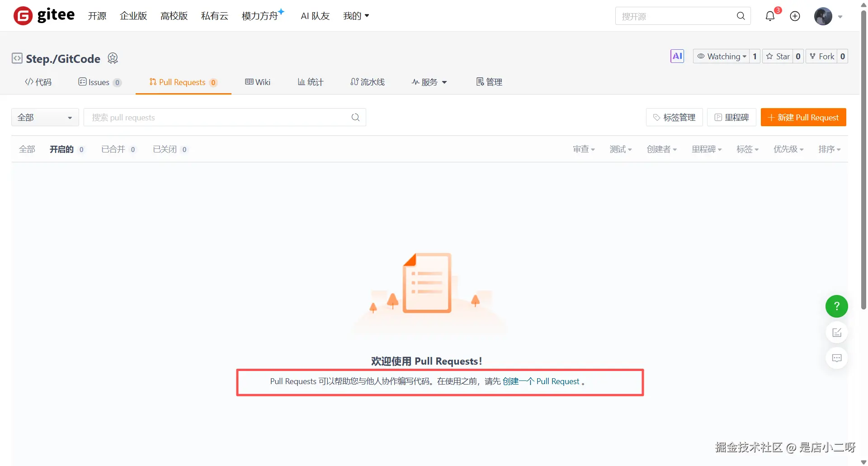
Task: Open the 统计 tab
Action: point(311,82)
